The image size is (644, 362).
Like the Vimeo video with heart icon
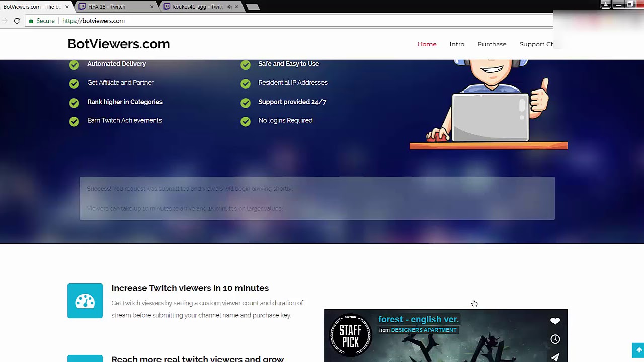(x=555, y=321)
